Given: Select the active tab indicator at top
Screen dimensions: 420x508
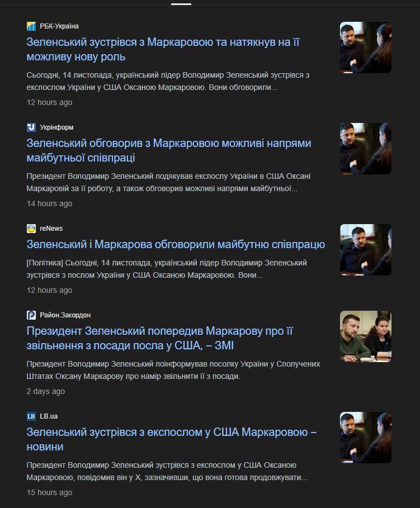Looking at the screenshot, I should (181, 4).
